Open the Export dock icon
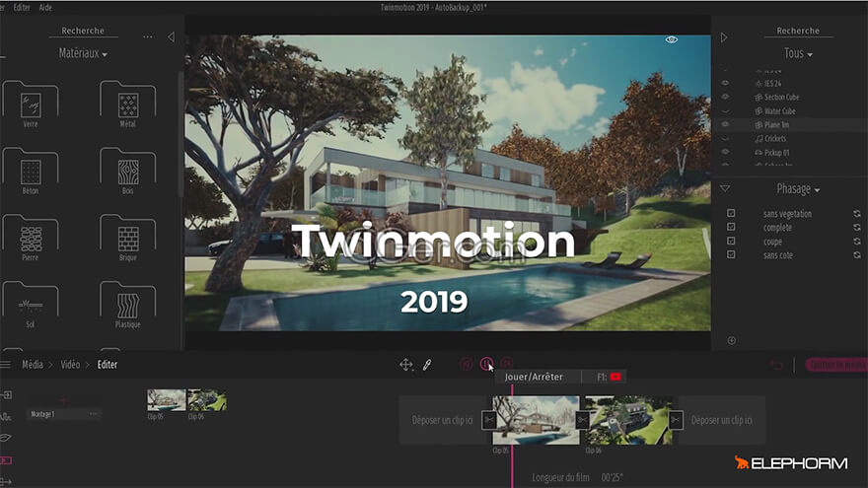 point(6,482)
